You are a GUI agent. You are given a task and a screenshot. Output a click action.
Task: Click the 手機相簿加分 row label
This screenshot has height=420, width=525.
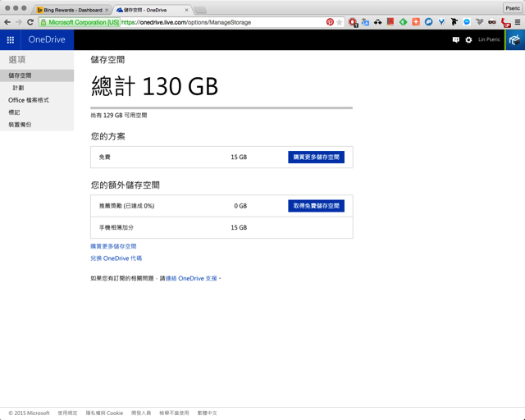click(116, 227)
